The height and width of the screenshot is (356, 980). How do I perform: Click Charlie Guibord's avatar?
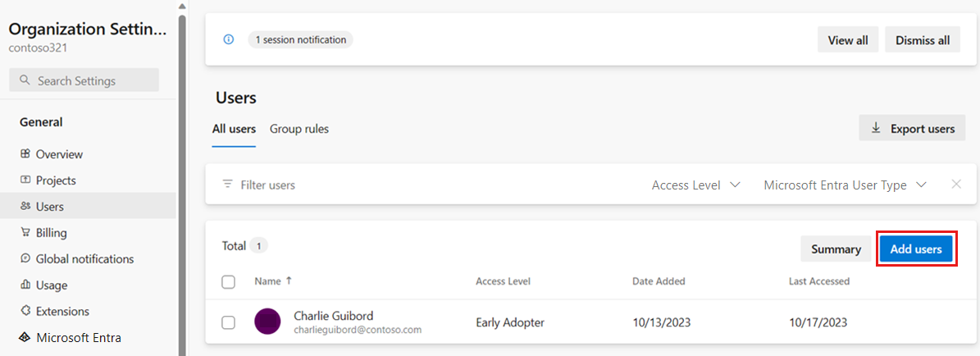[267, 322]
